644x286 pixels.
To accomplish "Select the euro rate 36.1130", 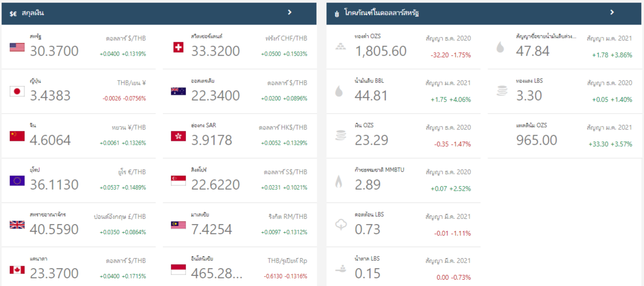I will point(54,184).
